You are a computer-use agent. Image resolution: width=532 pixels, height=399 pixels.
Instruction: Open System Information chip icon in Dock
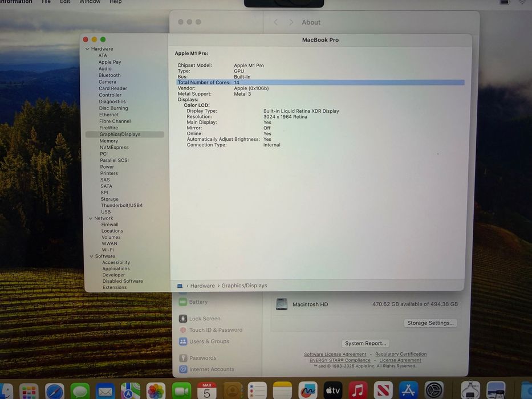click(470, 391)
